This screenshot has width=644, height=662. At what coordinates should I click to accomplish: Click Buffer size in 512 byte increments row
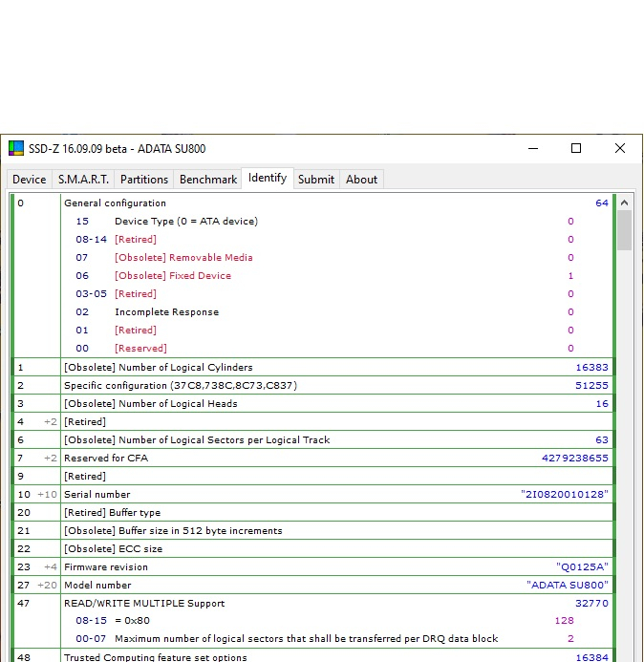tap(312, 531)
